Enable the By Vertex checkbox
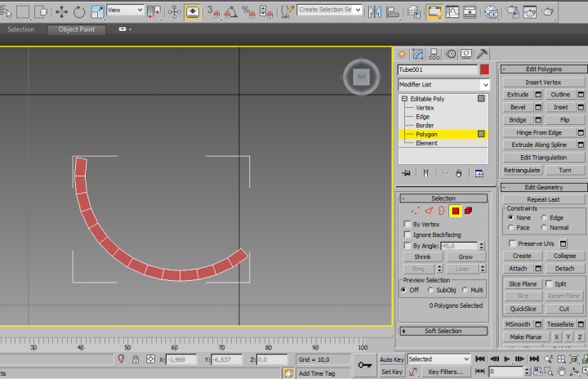588x379 pixels. pos(408,224)
